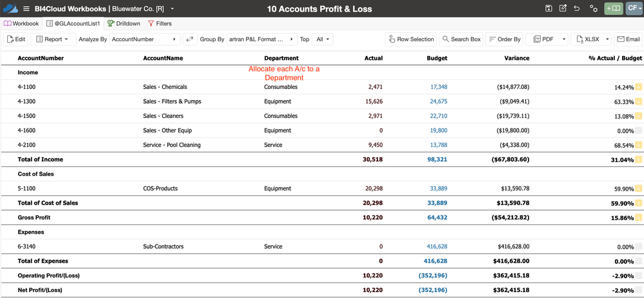Screen dimensions: 644x298
Task: Click the undo arrow icon
Action: coord(577,8)
